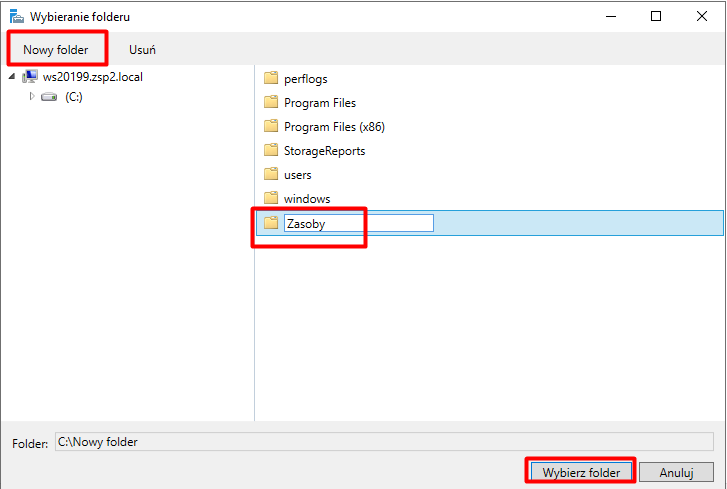Screen dimensions: 727x489
Task: Click Usuń in the toolbar
Action: click(x=142, y=49)
